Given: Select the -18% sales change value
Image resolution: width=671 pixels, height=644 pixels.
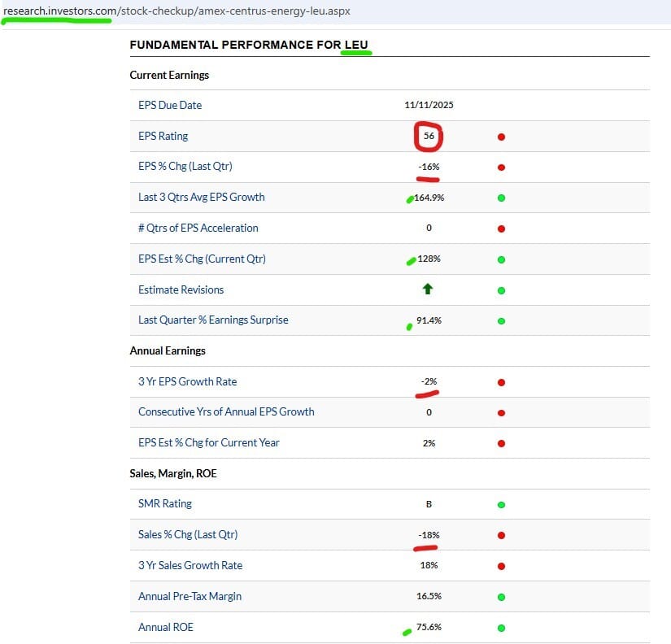Looking at the screenshot, I should 429,535.
